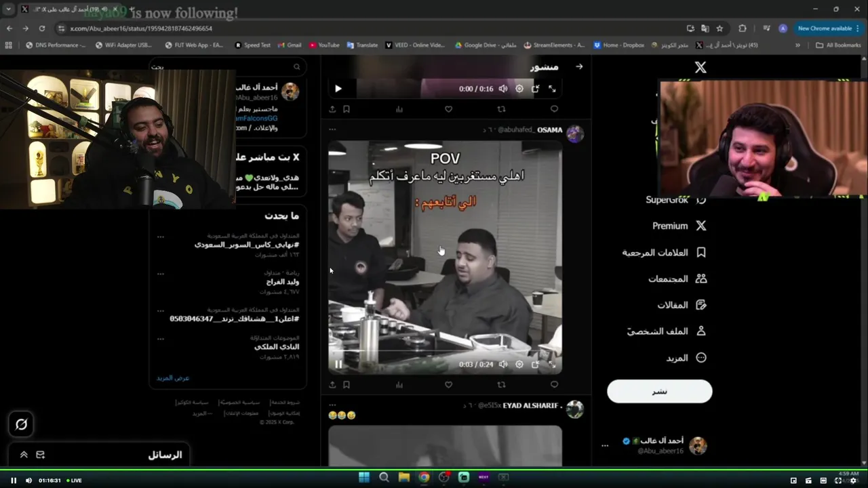Screen dimensions: 868x488
Task: Seek on the green stream progress bar
Action: click(x=434, y=469)
